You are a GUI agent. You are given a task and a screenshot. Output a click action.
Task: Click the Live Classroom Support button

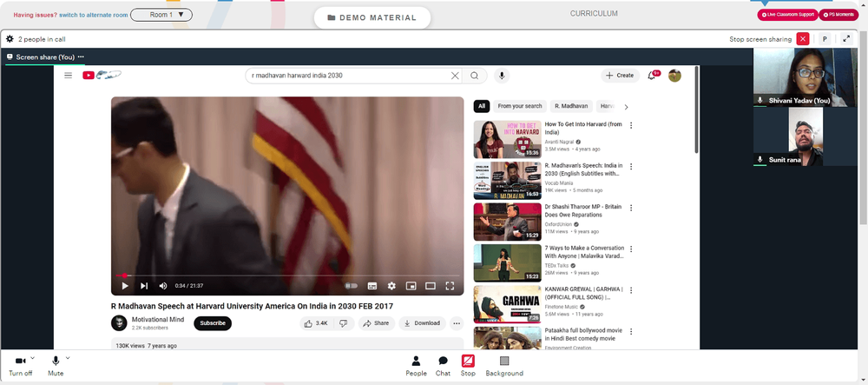(787, 15)
